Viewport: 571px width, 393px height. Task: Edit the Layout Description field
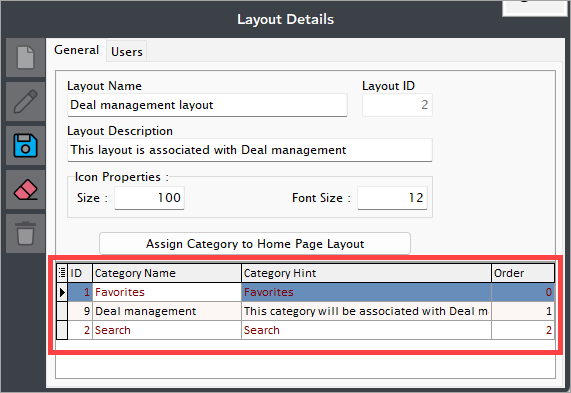pyautogui.click(x=250, y=150)
